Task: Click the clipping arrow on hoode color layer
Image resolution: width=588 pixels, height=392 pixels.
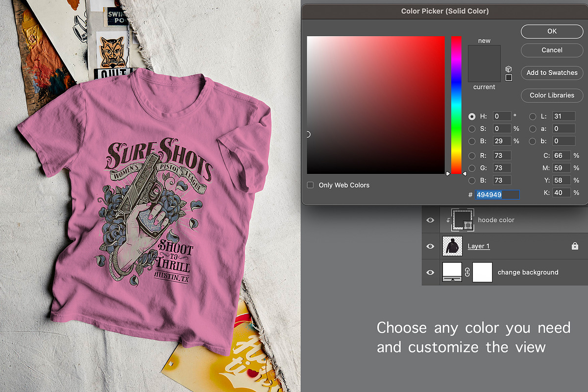Action: tap(447, 220)
